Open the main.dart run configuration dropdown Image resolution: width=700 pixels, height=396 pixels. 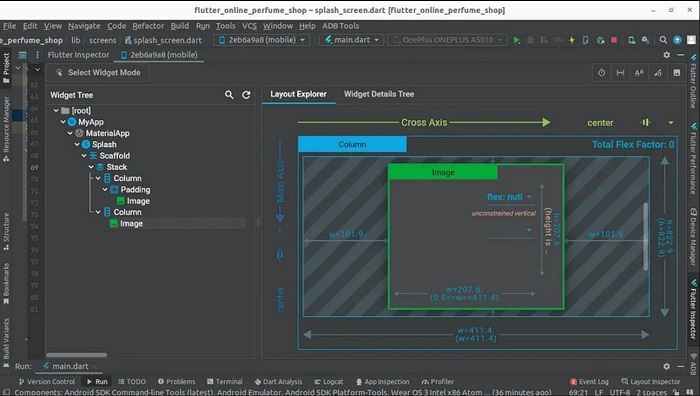point(352,40)
